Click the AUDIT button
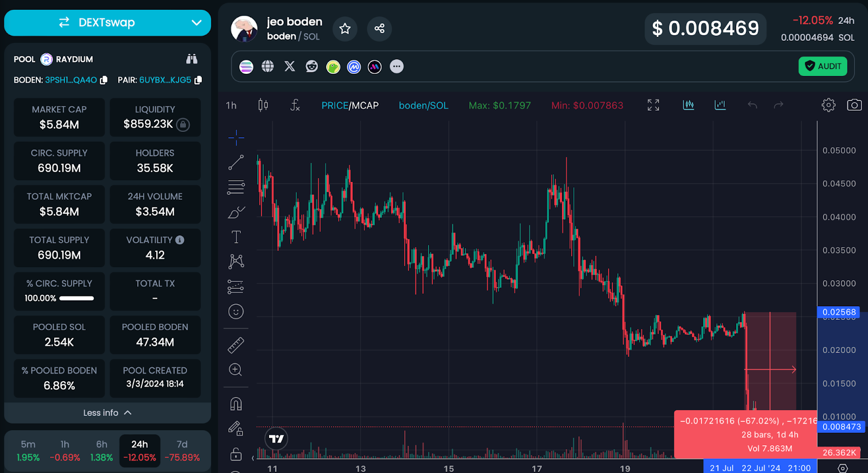The height and width of the screenshot is (473, 868). [x=822, y=66]
